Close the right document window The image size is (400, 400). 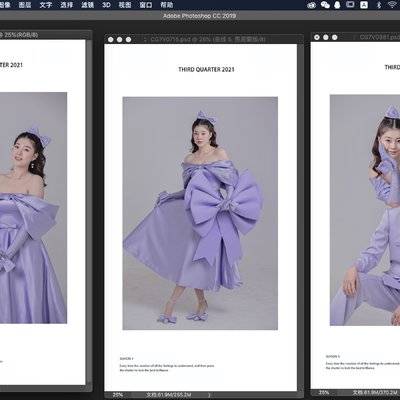[x=317, y=37]
